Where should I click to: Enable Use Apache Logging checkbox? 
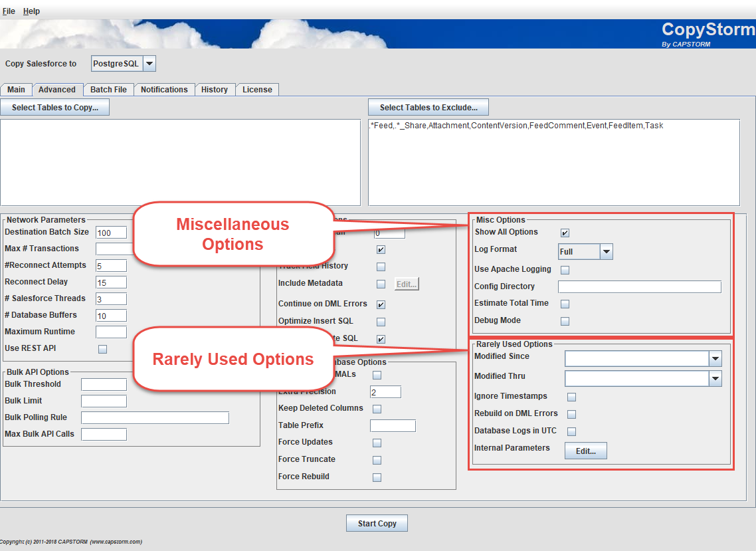pos(565,271)
